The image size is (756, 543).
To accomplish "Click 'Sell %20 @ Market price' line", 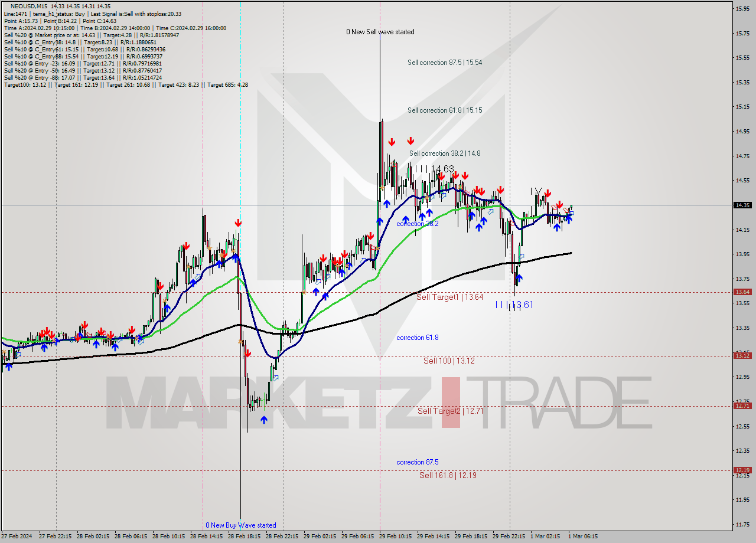I will point(91,35).
